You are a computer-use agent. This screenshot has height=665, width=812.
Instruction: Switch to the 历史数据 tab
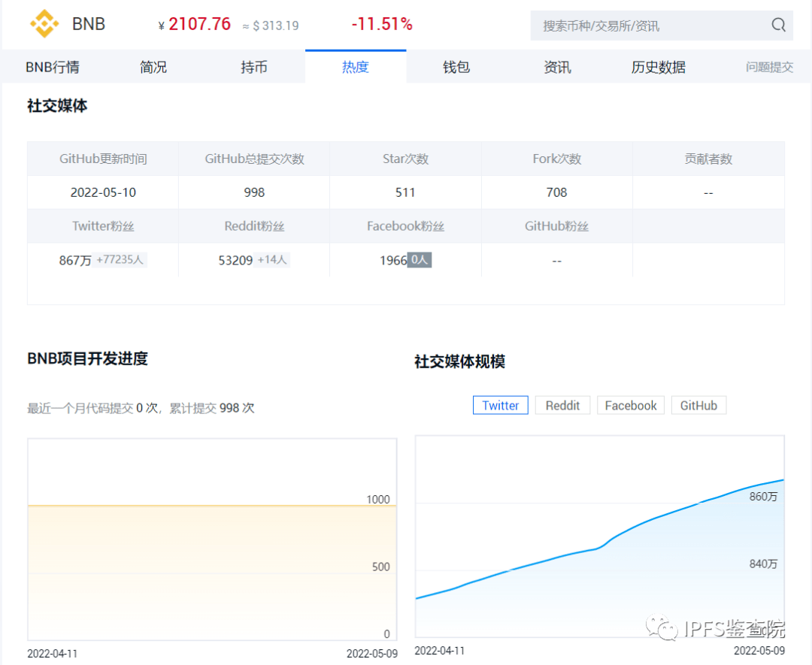pos(658,67)
